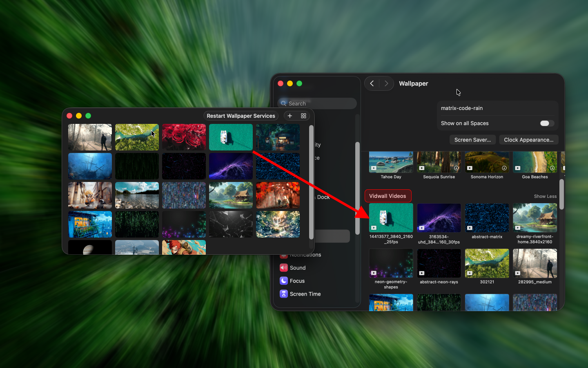Enable Show on all Spaces
Screen dimensions: 588x368
(546, 123)
